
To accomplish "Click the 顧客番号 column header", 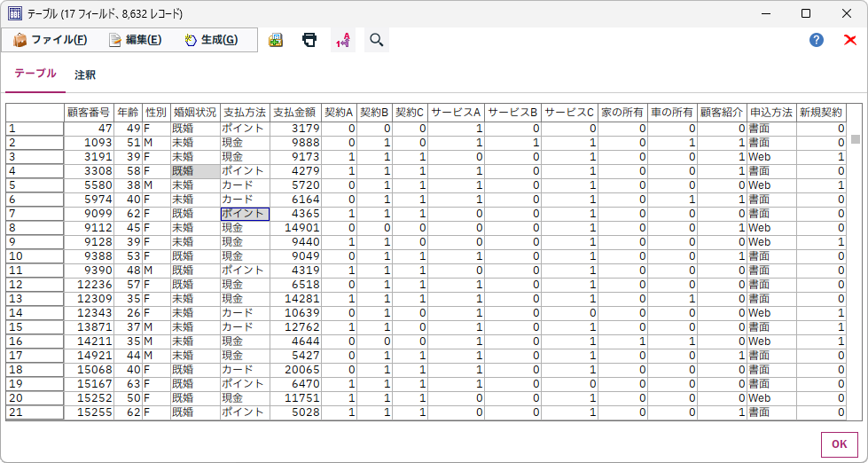I will click(89, 113).
